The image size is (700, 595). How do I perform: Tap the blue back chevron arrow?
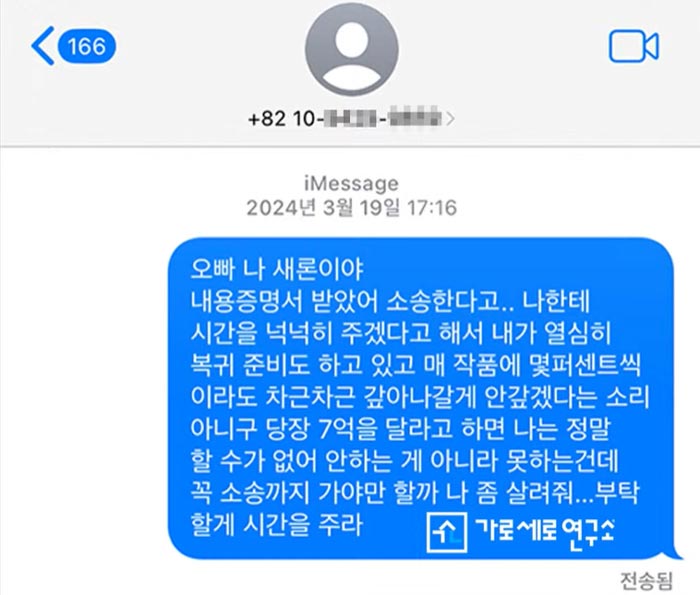(43, 46)
